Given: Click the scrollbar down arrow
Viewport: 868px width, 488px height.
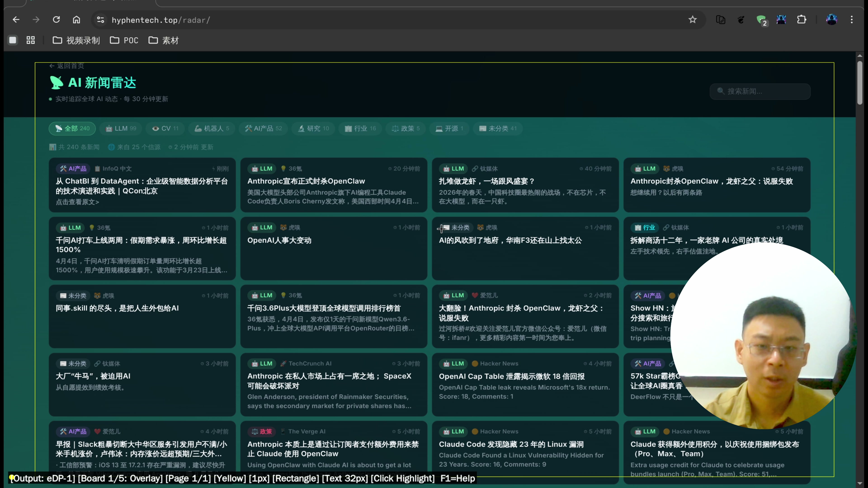Looking at the screenshot, I should pyautogui.click(x=860, y=483).
